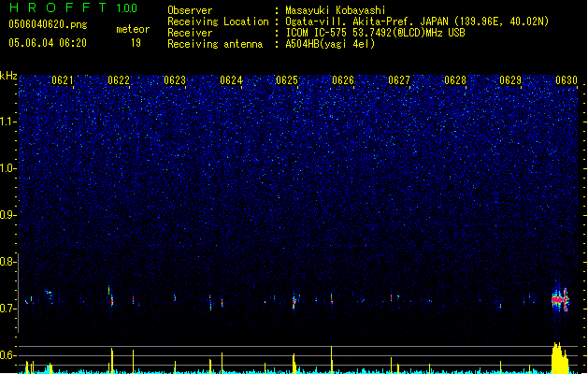
Task: Click the meteor count value 19
Action: pos(136,43)
